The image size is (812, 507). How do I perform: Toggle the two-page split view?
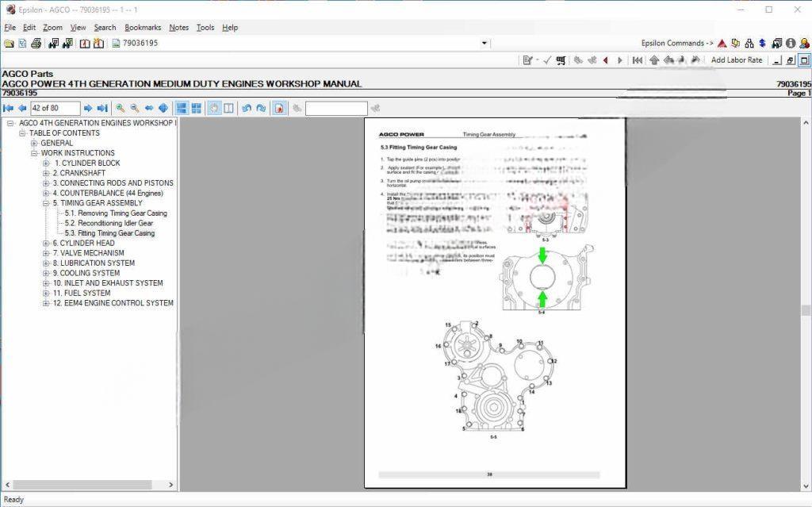tap(228, 108)
